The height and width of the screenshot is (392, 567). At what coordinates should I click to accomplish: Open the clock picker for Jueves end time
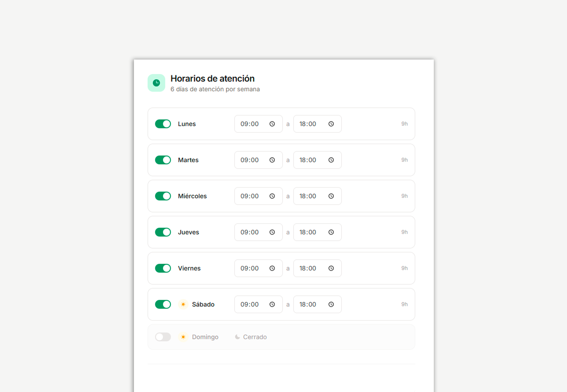[x=331, y=232]
